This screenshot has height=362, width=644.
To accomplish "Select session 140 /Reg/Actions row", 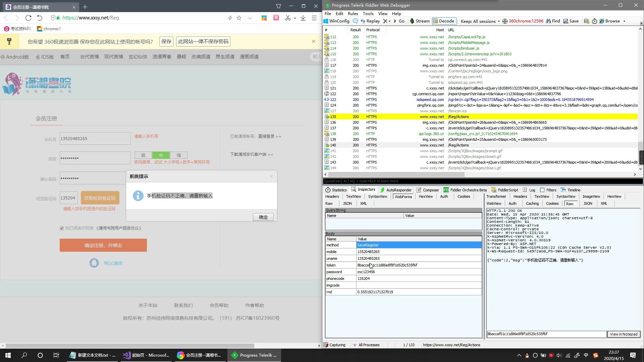I will pyautogui.click(x=480, y=145).
